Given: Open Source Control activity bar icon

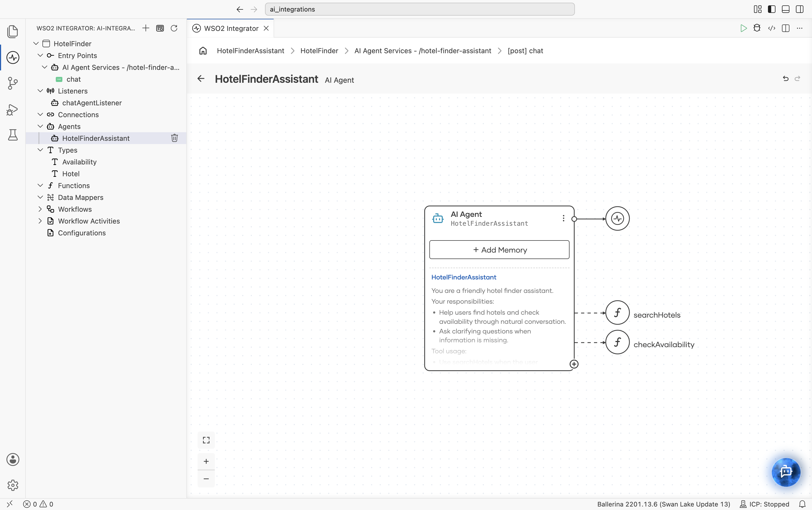Looking at the screenshot, I should coord(13,83).
